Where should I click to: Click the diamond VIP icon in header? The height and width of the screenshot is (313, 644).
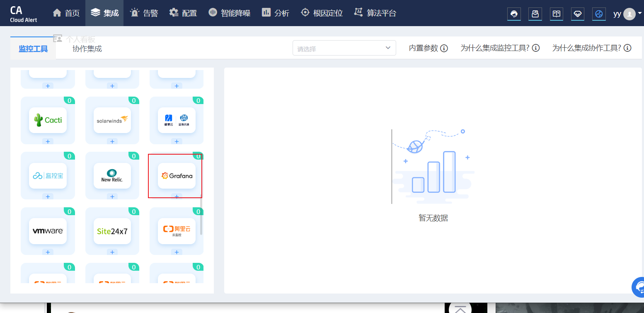(578, 14)
